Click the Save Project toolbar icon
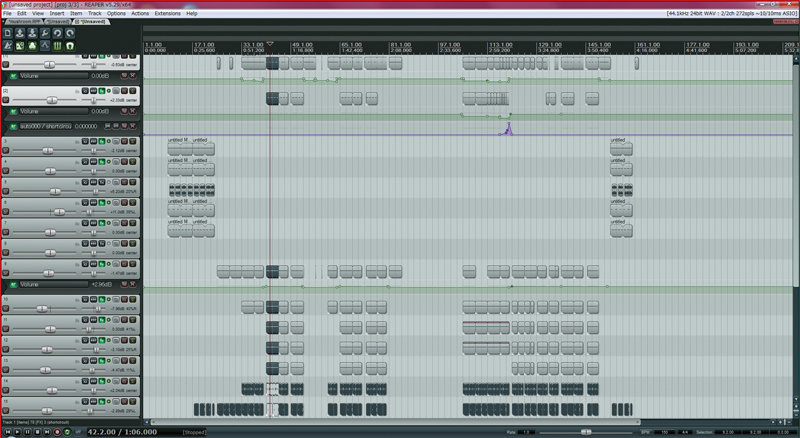This screenshot has width=800, height=438. [x=31, y=33]
